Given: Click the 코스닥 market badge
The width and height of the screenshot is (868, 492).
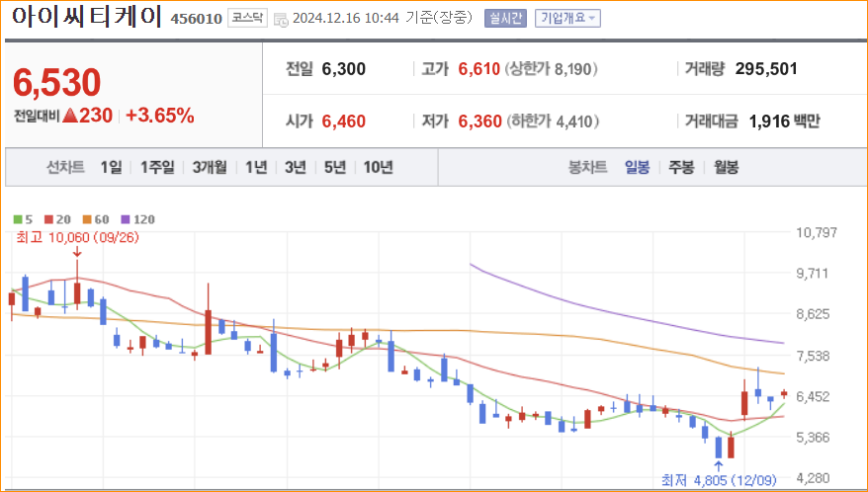Looking at the screenshot, I should 247,18.
